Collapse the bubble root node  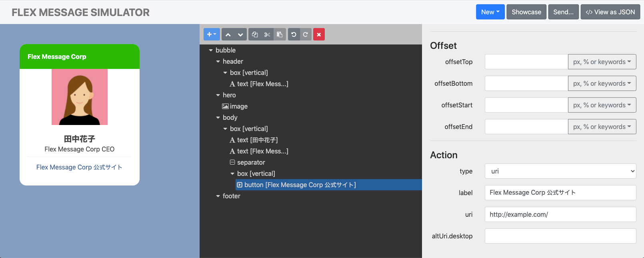coord(211,50)
